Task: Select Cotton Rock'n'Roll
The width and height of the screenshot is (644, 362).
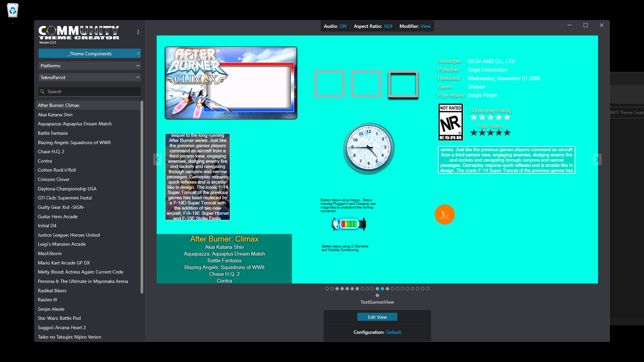Action: (88, 170)
